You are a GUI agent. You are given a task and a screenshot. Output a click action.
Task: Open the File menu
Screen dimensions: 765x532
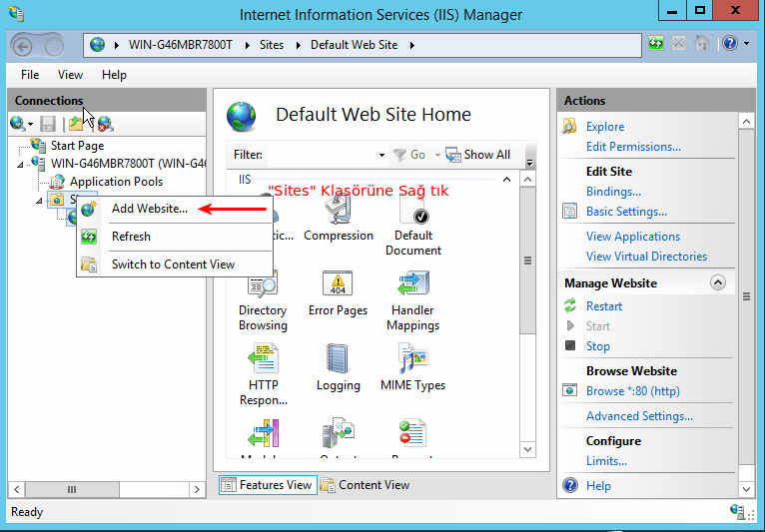(30, 75)
